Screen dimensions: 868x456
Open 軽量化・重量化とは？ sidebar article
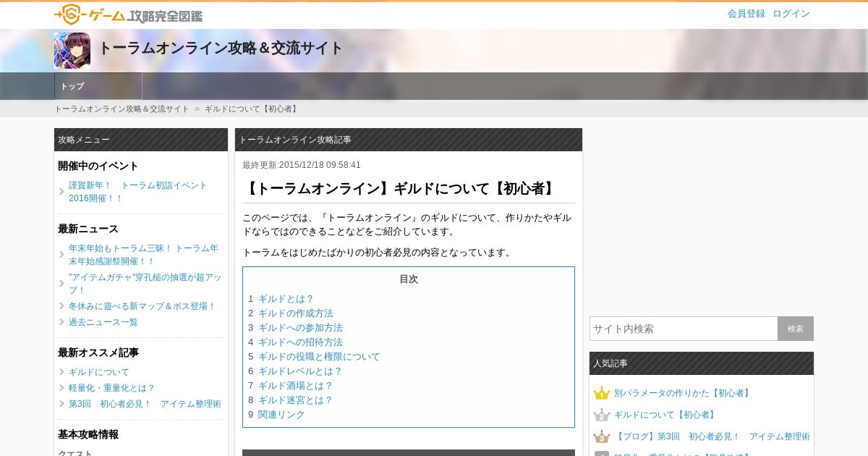pyautogui.click(x=112, y=388)
